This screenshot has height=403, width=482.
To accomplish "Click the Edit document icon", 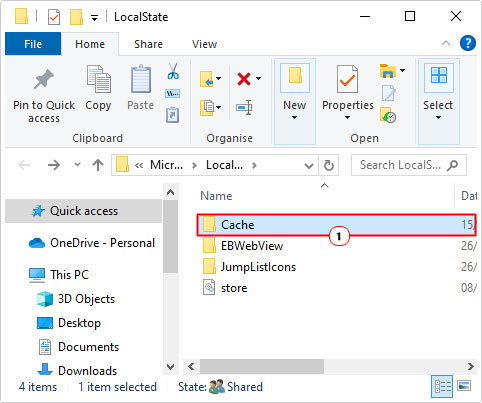I will [388, 93].
